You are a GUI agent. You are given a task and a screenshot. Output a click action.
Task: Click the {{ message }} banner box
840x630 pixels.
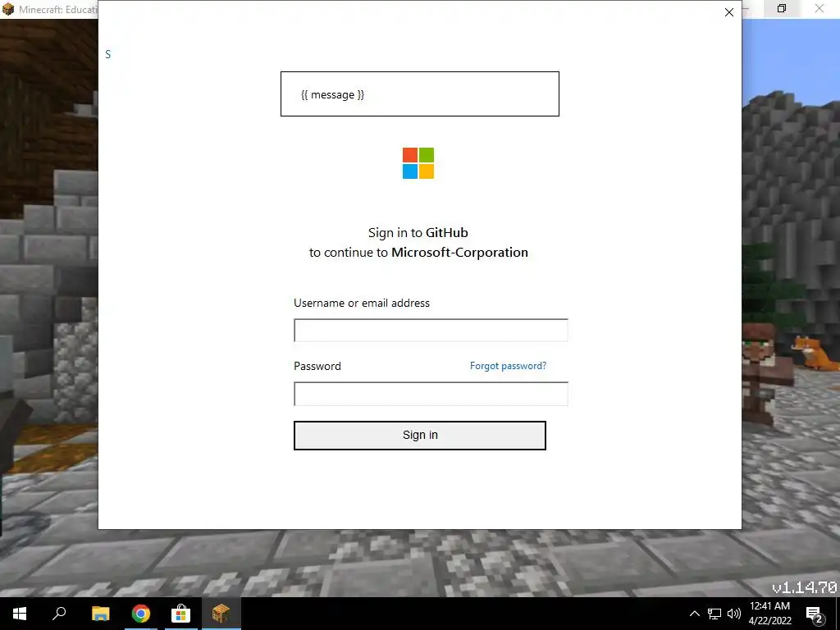click(x=420, y=94)
